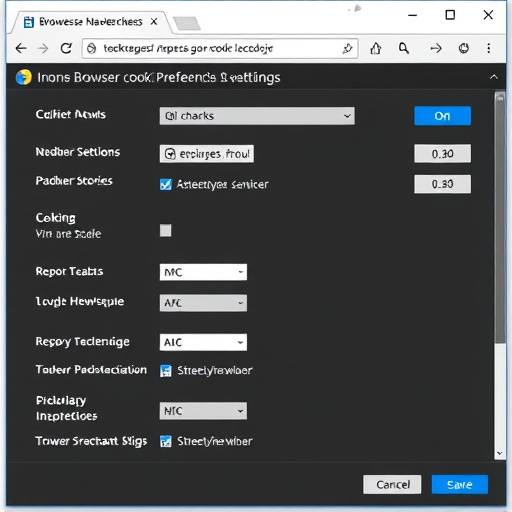Click the 'Colfiet Ncwts' label

click(71, 115)
